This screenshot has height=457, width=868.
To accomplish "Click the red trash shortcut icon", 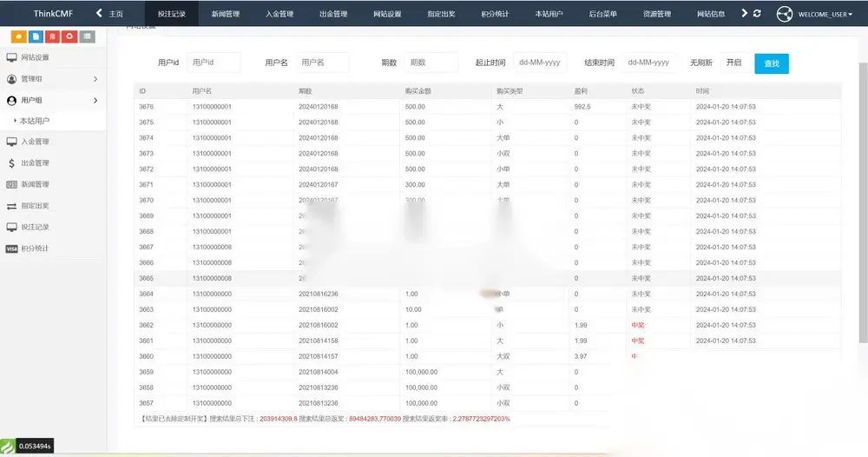I will (x=53, y=36).
